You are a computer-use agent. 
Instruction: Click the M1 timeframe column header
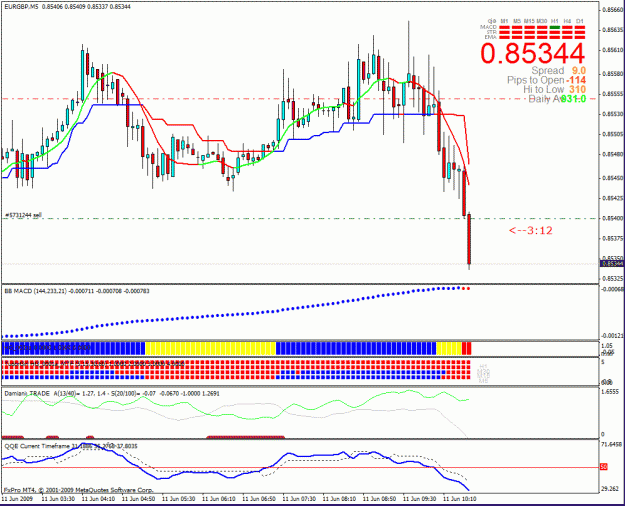[504, 21]
